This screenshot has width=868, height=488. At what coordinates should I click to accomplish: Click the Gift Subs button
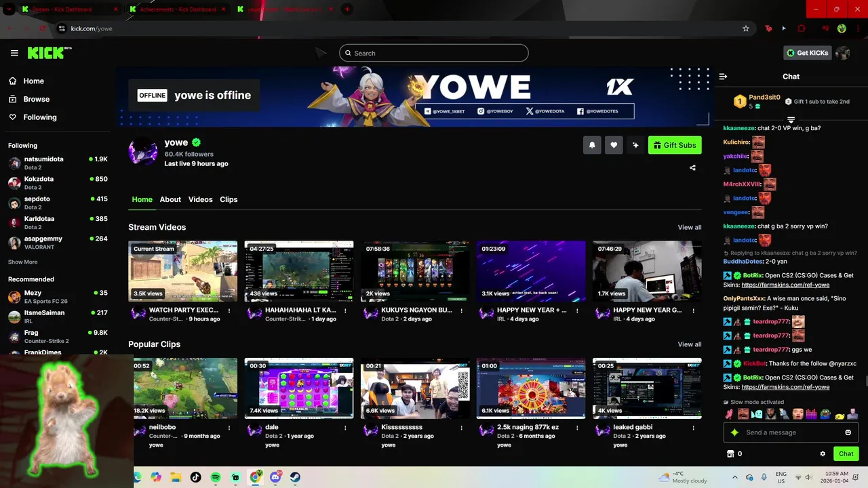[x=675, y=145]
